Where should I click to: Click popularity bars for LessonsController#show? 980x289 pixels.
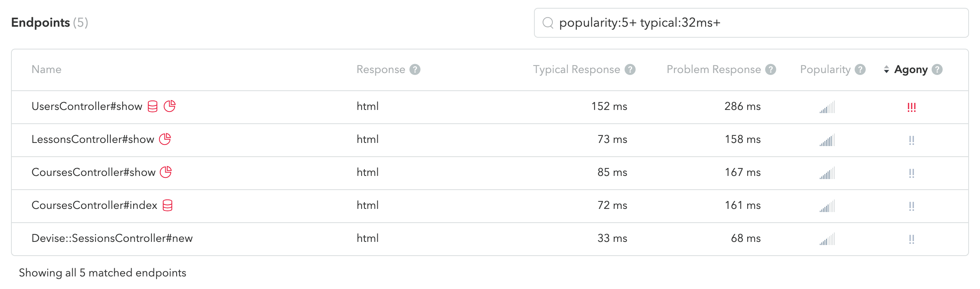(x=827, y=140)
